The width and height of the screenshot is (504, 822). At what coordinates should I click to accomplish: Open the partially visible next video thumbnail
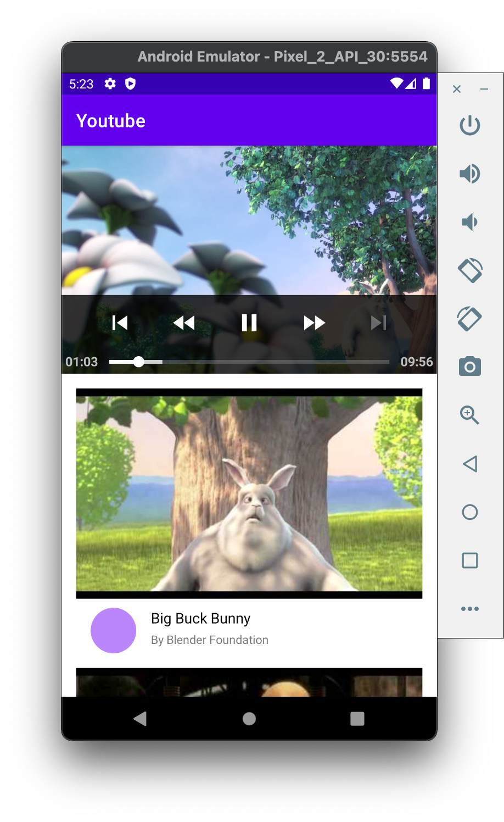249,682
